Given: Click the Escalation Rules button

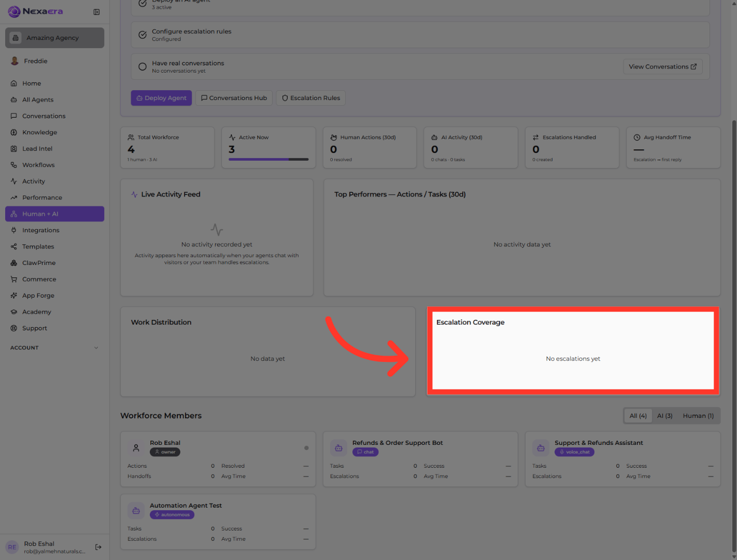Looking at the screenshot, I should click(311, 98).
